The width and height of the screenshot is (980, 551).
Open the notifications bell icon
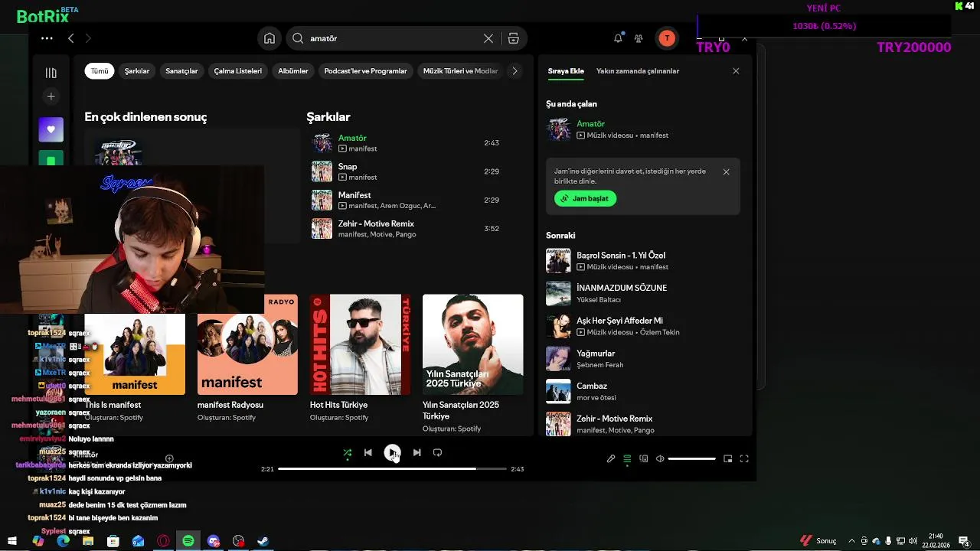click(618, 38)
